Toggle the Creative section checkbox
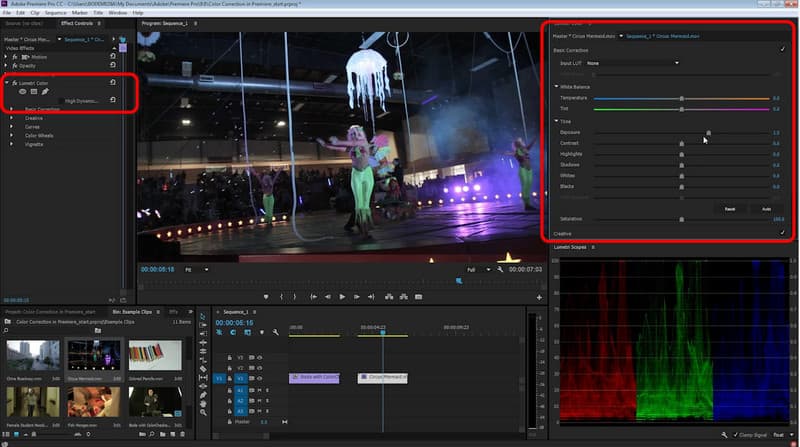Image resolution: width=800 pixels, height=447 pixels. [x=782, y=232]
